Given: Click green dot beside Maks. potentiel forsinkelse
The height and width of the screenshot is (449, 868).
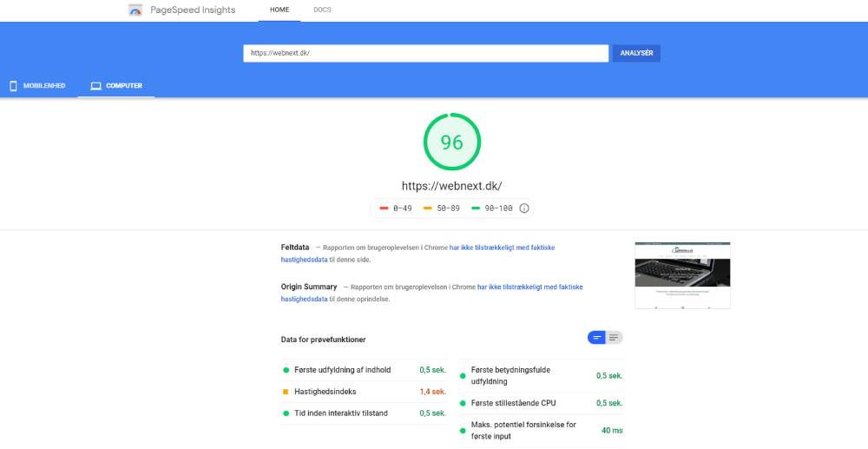Looking at the screenshot, I should click(463, 431).
